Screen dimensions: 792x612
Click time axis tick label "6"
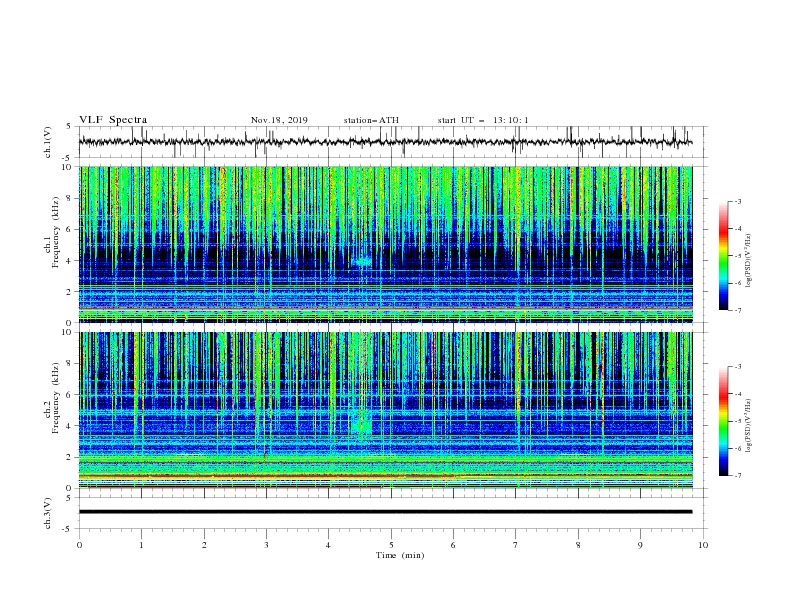(x=453, y=545)
